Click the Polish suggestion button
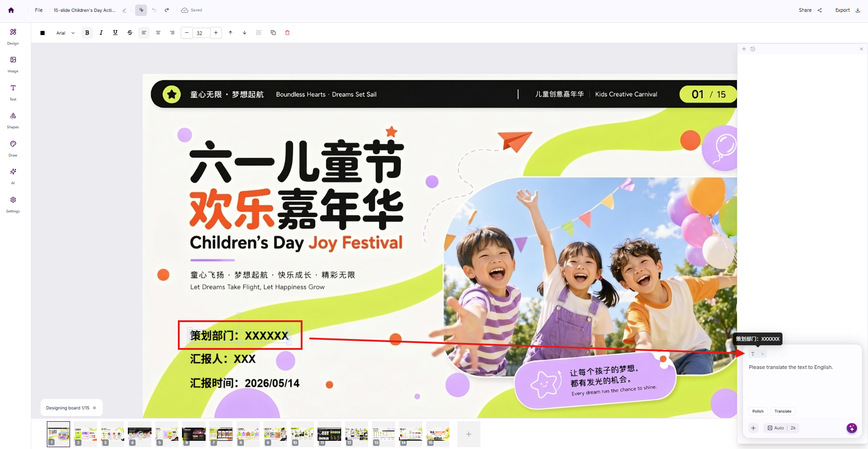Screen dimensions: 868x449 click(758, 411)
